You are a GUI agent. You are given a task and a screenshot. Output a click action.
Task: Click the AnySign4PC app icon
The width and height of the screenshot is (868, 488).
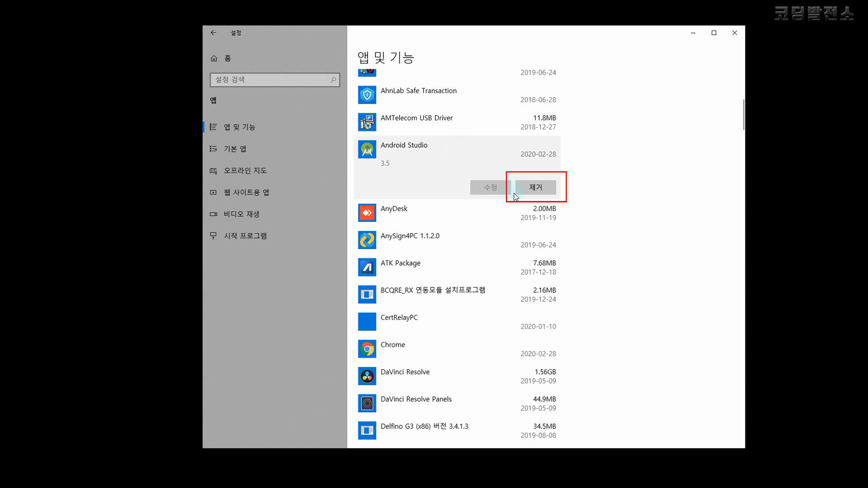[367, 240]
